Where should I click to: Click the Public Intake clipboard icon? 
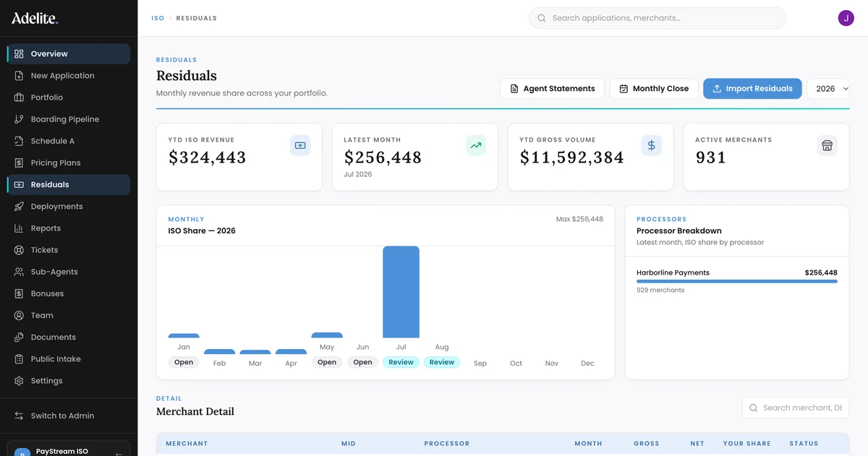(19, 359)
